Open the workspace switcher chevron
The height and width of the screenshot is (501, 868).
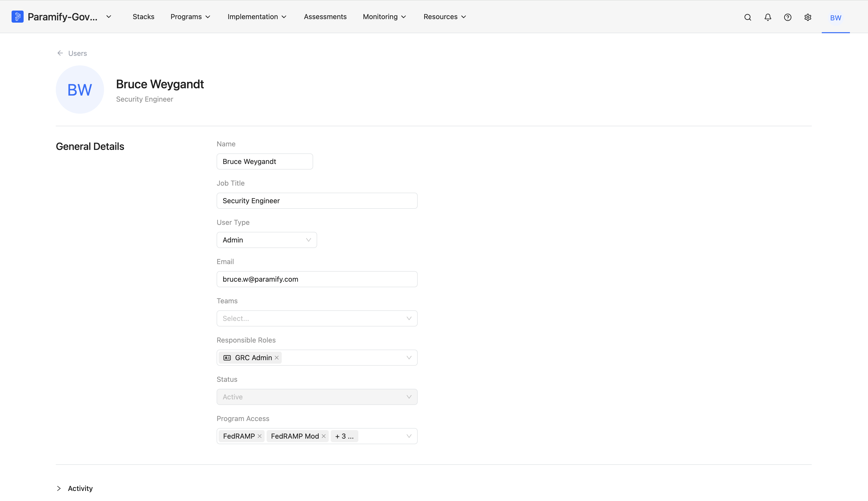109,17
